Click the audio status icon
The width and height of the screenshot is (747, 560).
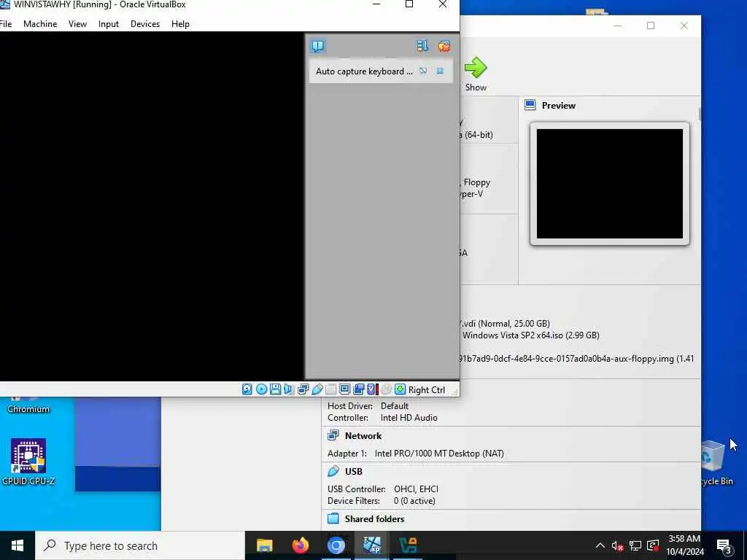tap(289, 389)
